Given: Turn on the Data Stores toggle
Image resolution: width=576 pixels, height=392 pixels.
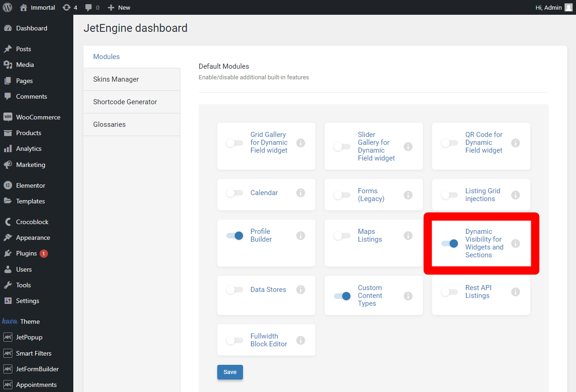Looking at the screenshot, I should (x=234, y=290).
